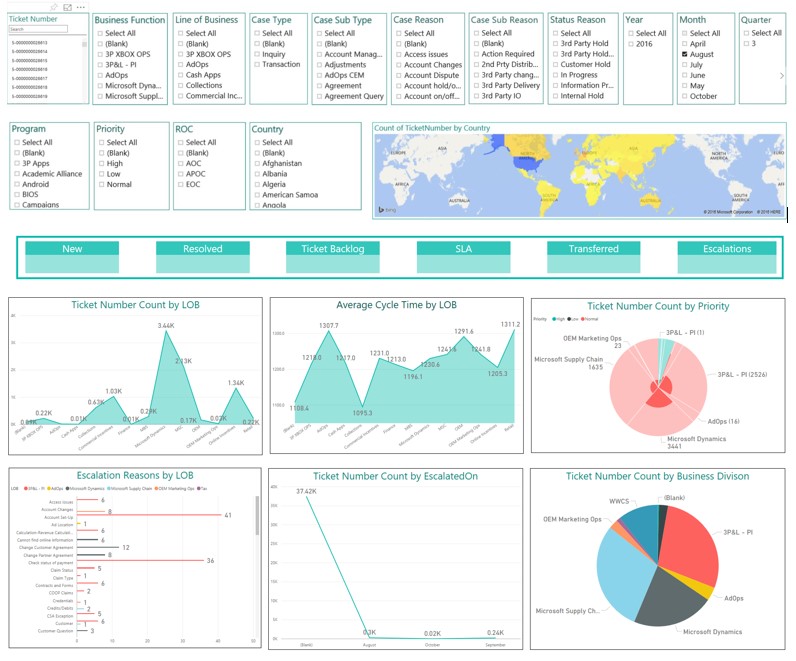Click the AdOps legend swatch in Escalation Reasons
The image size is (796, 661).
coord(50,488)
